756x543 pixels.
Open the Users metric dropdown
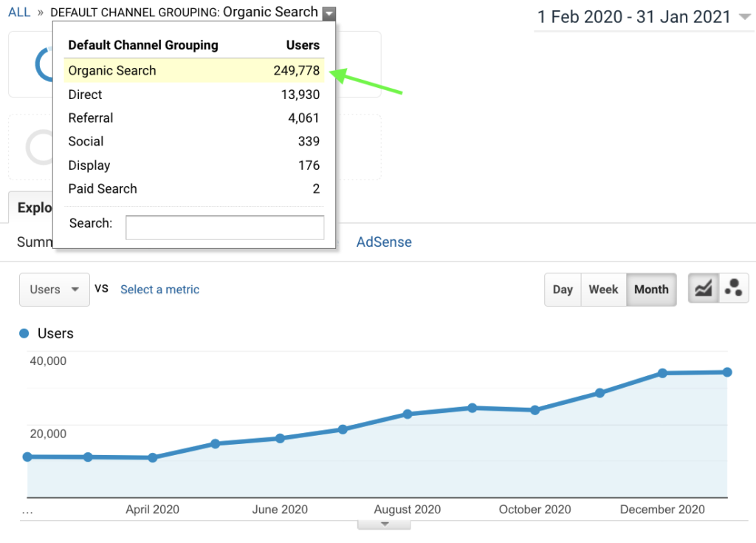point(54,290)
